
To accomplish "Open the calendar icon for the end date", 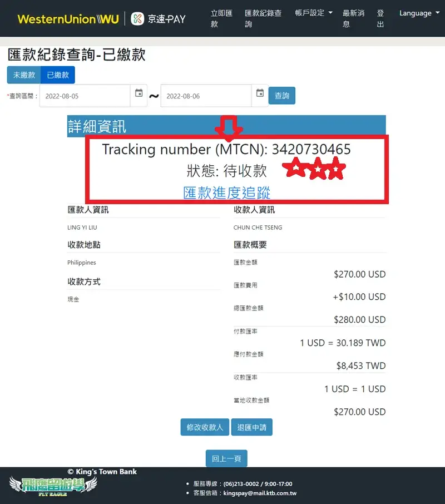I will 259,95.
